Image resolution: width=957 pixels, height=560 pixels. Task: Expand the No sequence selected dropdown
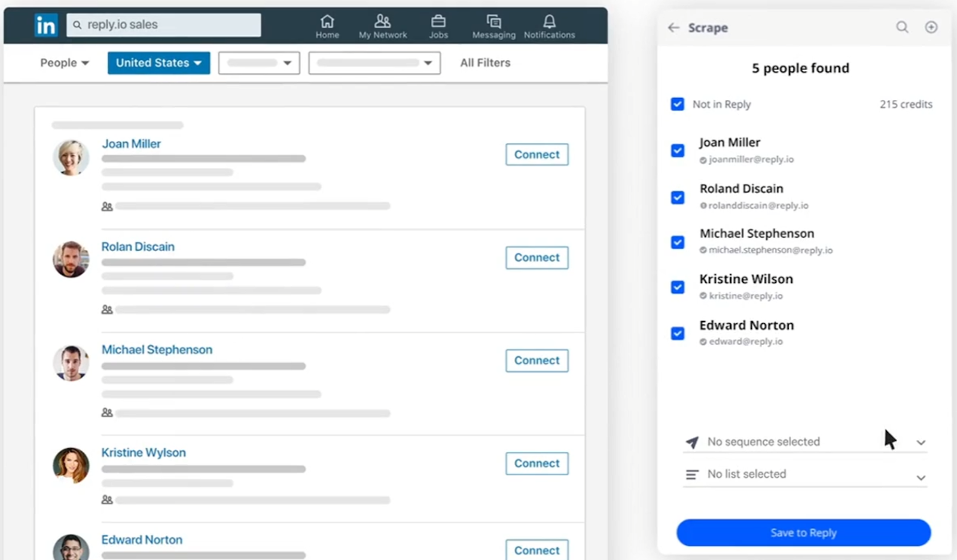(x=921, y=442)
